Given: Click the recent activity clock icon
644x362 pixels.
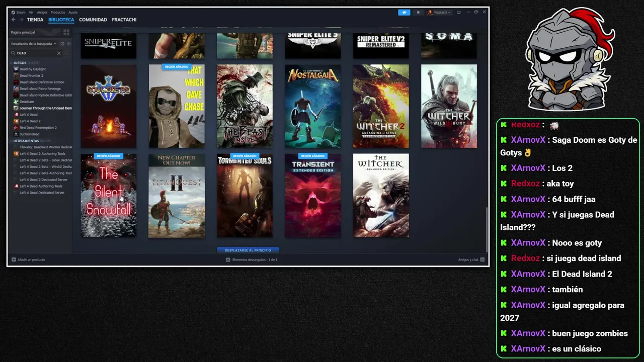Looking at the screenshot, I should (62, 44).
